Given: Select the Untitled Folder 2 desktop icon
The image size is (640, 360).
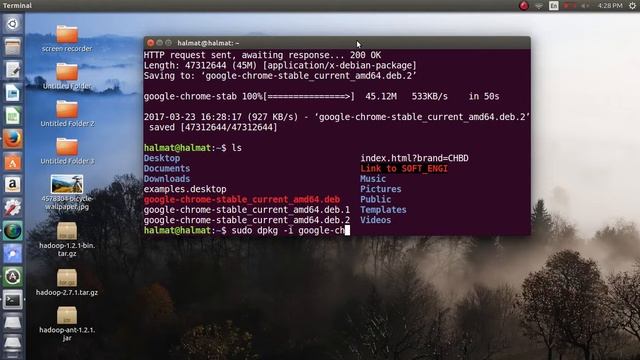Looking at the screenshot, I should 67,113.
